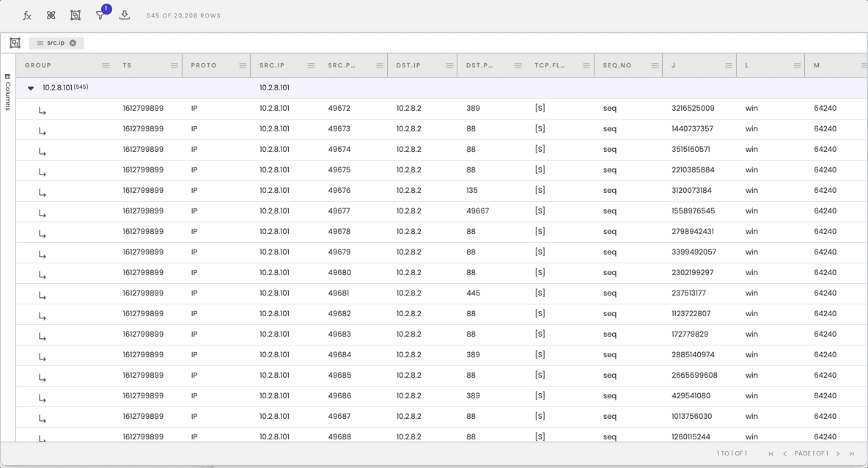The width and height of the screenshot is (868, 468).
Task: Click child-row arrow in source port 49681 row
Action: (x=42, y=295)
